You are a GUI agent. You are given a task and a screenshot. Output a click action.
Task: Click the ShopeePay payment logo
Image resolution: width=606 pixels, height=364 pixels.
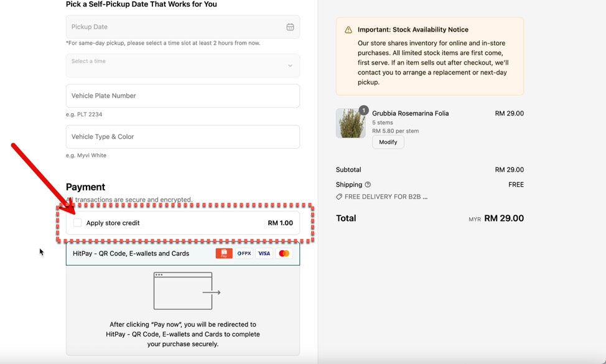(x=224, y=254)
